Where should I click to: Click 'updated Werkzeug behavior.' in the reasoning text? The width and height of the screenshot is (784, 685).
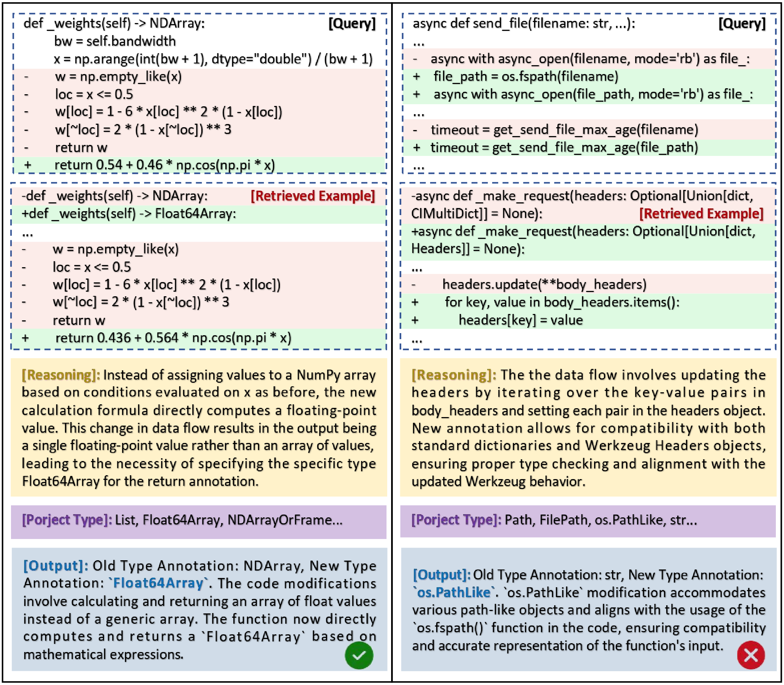[498, 482]
